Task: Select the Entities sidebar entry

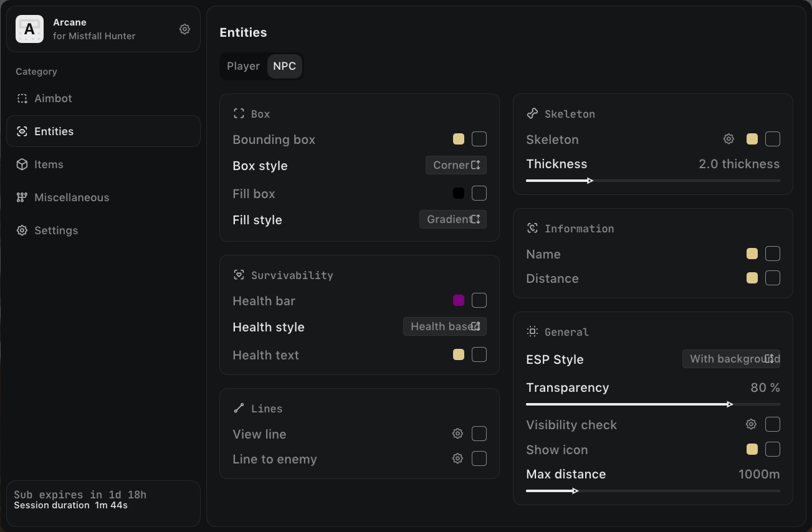Action: (103, 131)
